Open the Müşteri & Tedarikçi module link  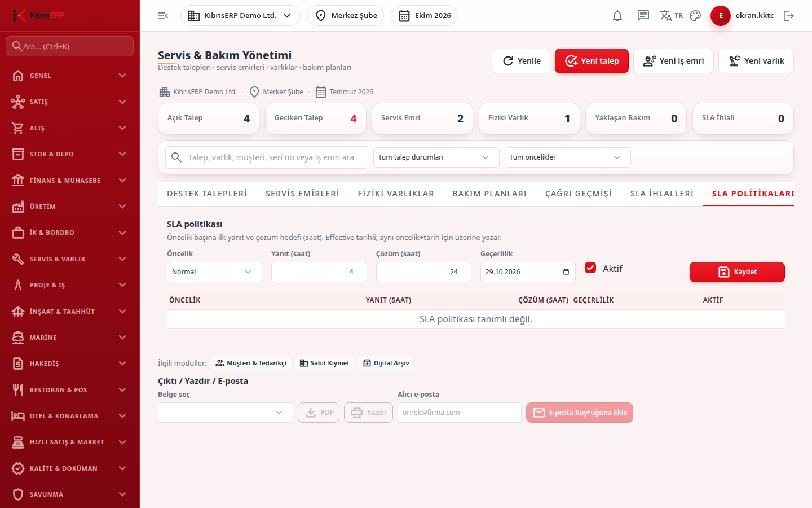coord(251,363)
